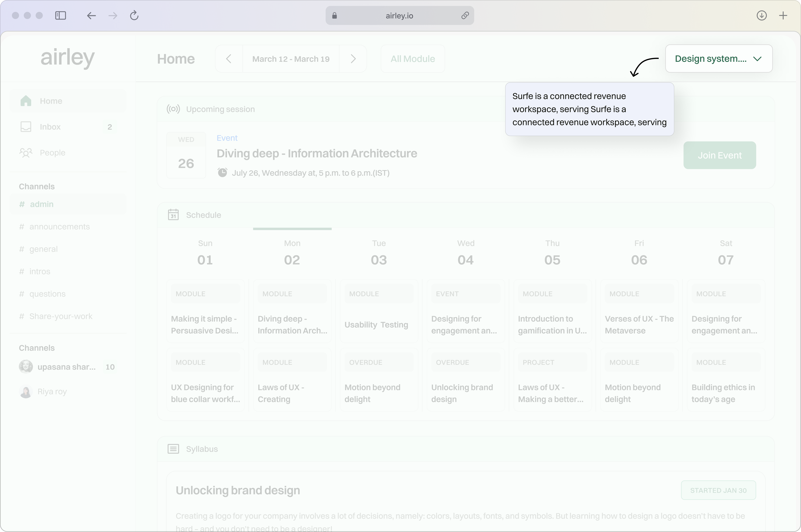Click the Inbox tray icon
The width and height of the screenshot is (801, 532).
(26, 127)
